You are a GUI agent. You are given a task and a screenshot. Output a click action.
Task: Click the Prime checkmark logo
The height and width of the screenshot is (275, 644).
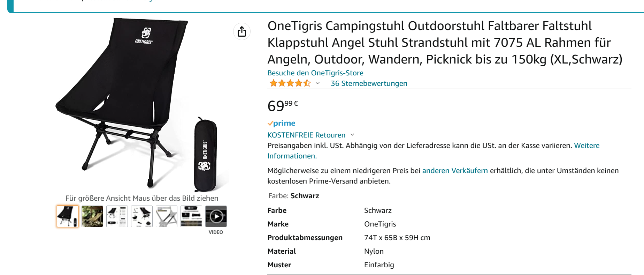pos(281,123)
